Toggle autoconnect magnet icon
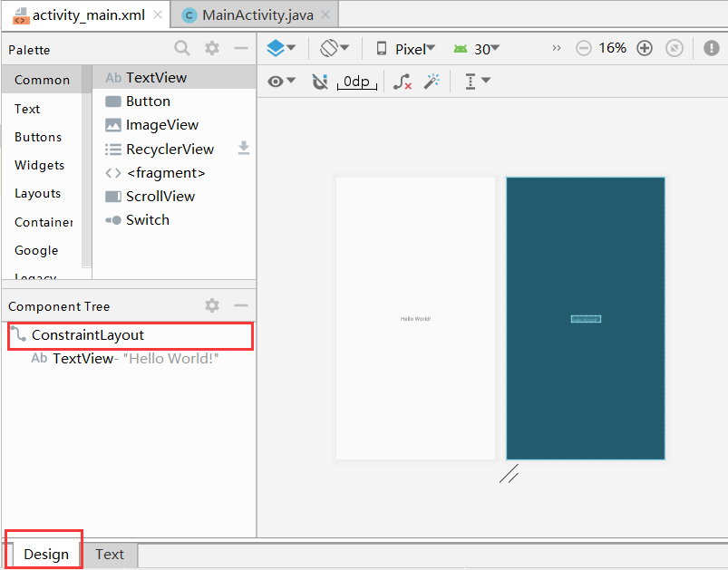This screenshot has width=728, height=570. [319, 82]
